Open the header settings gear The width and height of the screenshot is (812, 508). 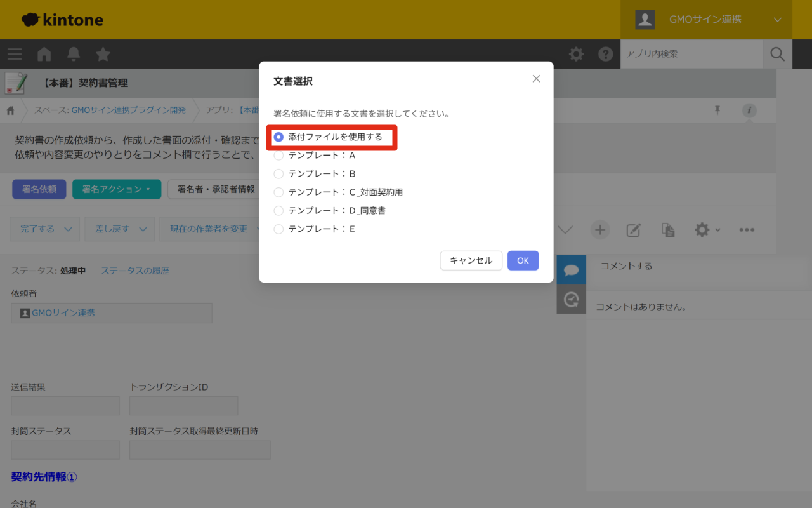coord(576,54)
